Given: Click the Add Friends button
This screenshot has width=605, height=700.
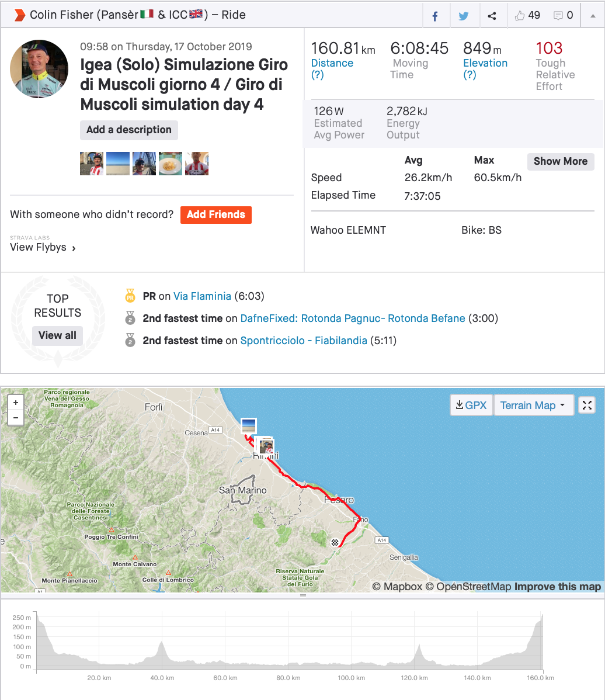Looking at the screenshot, I should click(215, 214).
